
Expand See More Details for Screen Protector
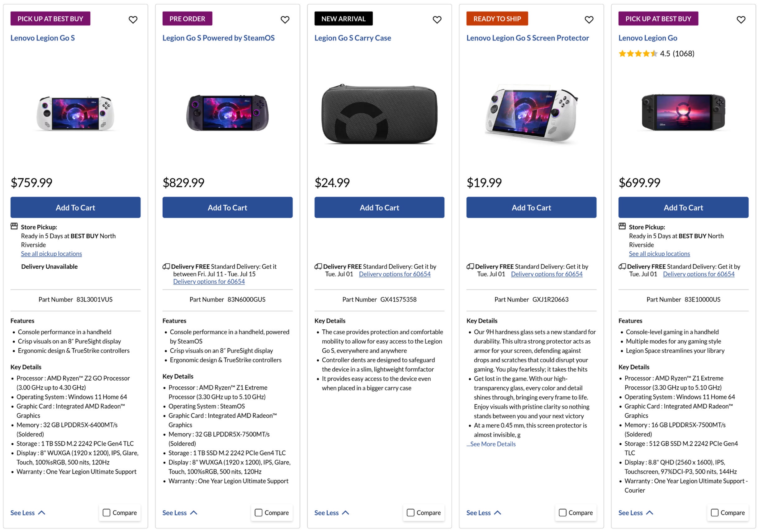[491, 444]
